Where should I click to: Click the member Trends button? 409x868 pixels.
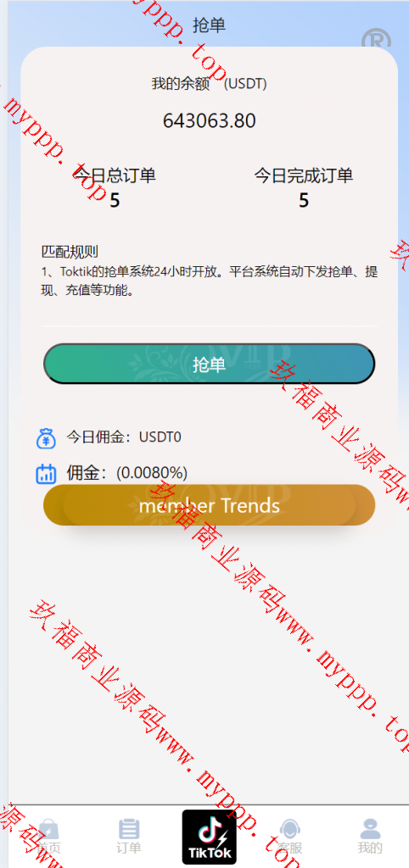(x=209, y=505)
